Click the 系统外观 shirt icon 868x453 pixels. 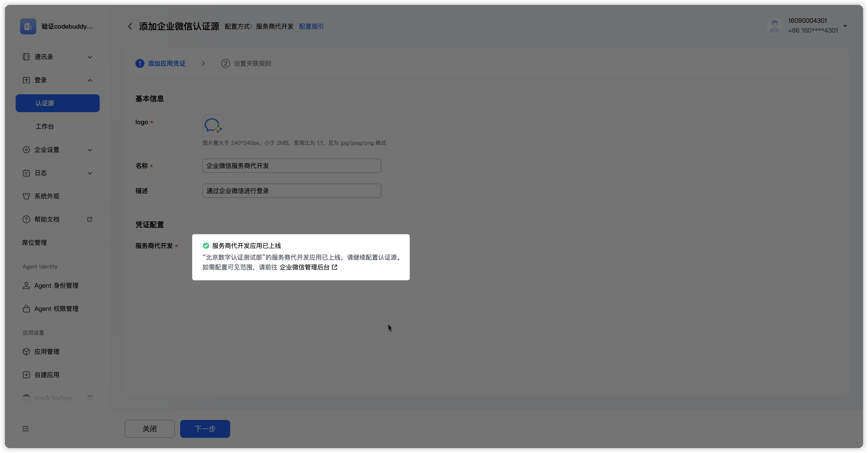pyautogui.click(x=26, y=196)
